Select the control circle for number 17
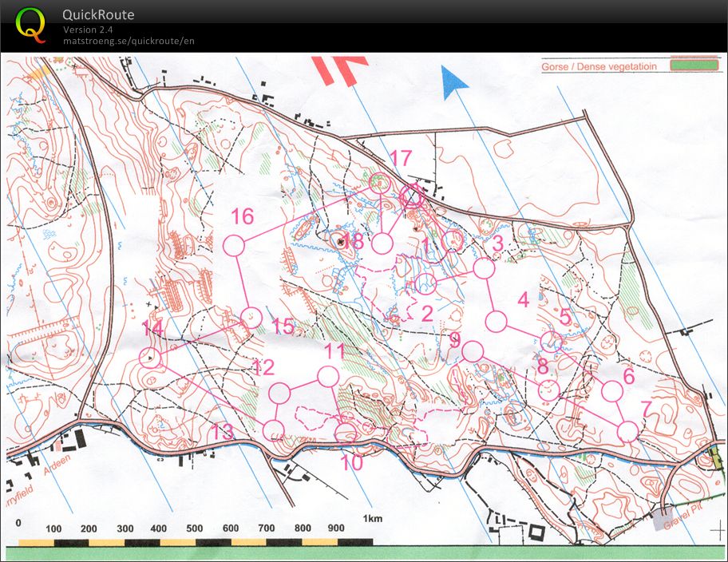The height and width of the screenshot is (562, 728). pos(380,183)
